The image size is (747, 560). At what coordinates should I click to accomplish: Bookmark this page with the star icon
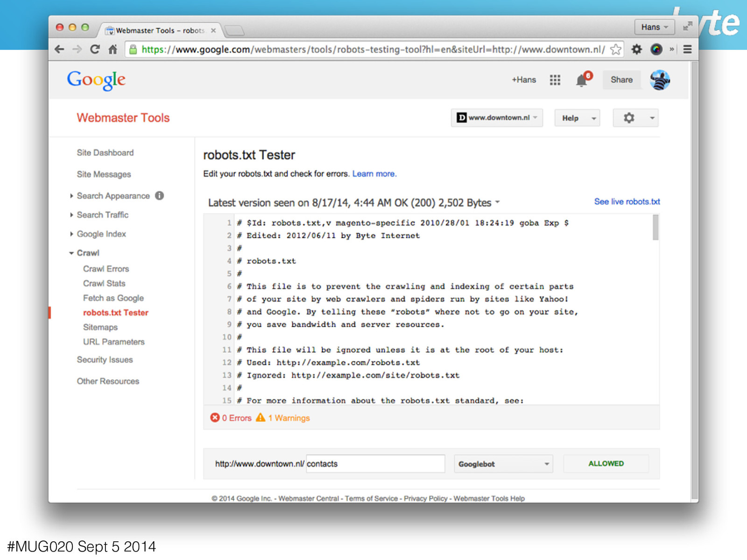616,49
